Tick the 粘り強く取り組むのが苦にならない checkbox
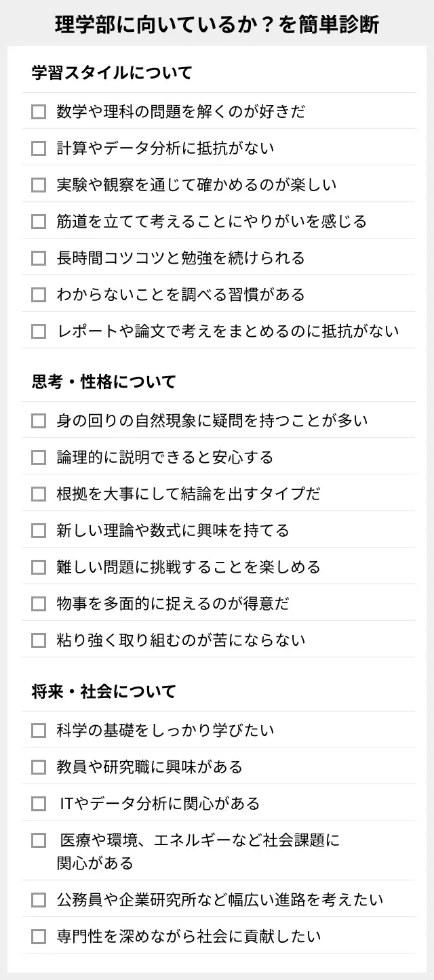Image resolution: width=434 pixels, height=980 pixels. [39, 640]
